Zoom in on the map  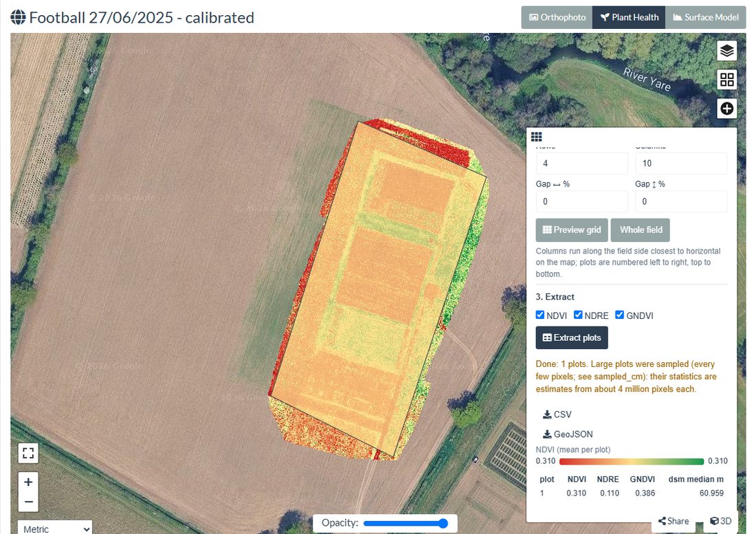click(x=28, y=482)
